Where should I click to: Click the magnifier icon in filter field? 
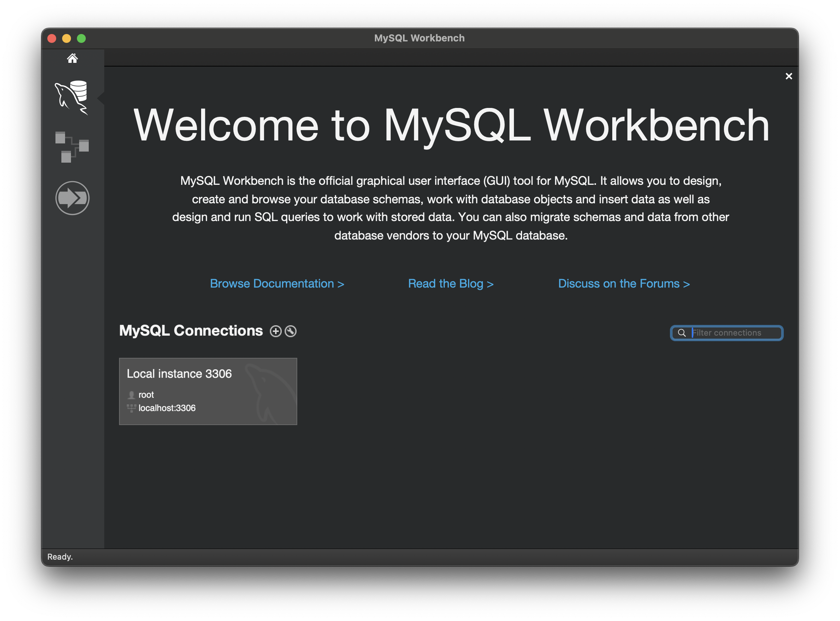coord(682,333)
